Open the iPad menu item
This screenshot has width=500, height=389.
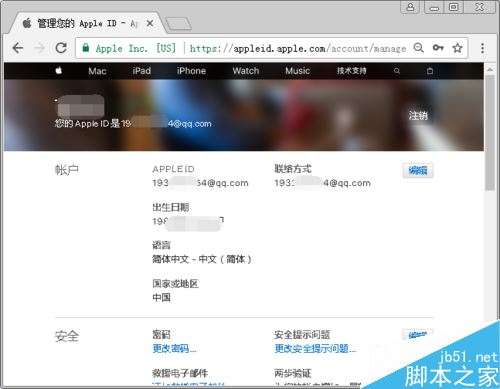[x=142, y=71]
